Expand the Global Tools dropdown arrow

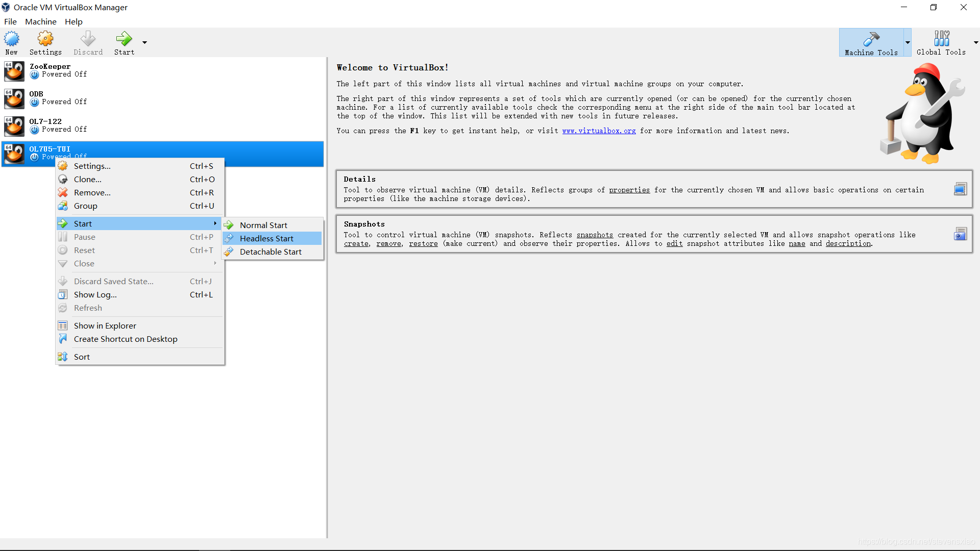[x=976, y=42]
